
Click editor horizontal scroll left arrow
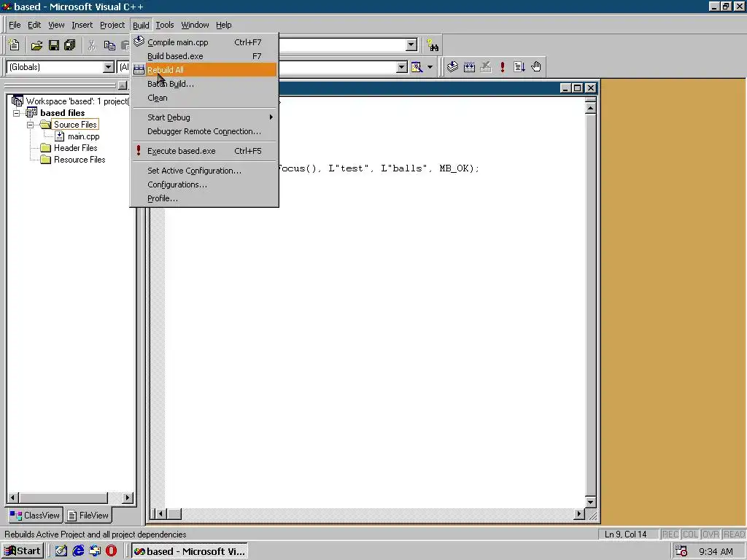(x=160, y=513)
